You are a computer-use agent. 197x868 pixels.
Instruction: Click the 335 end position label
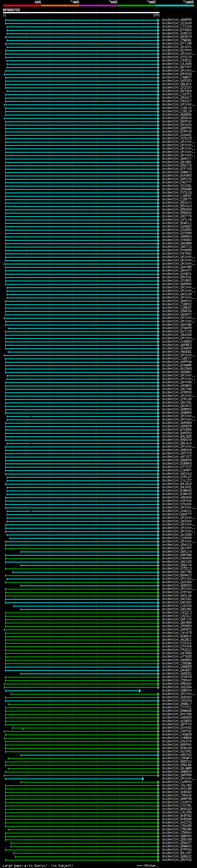[155, 15]
